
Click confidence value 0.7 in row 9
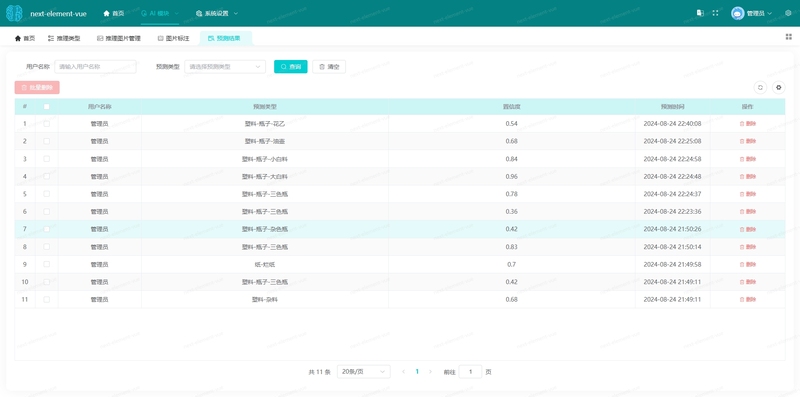[x=511, y=264]
